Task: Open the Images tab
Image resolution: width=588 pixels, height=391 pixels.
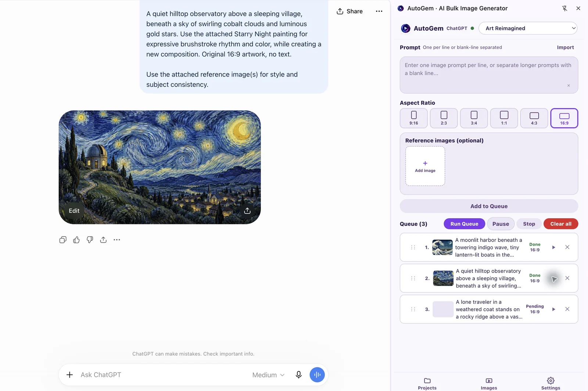Action: point(489,384)
